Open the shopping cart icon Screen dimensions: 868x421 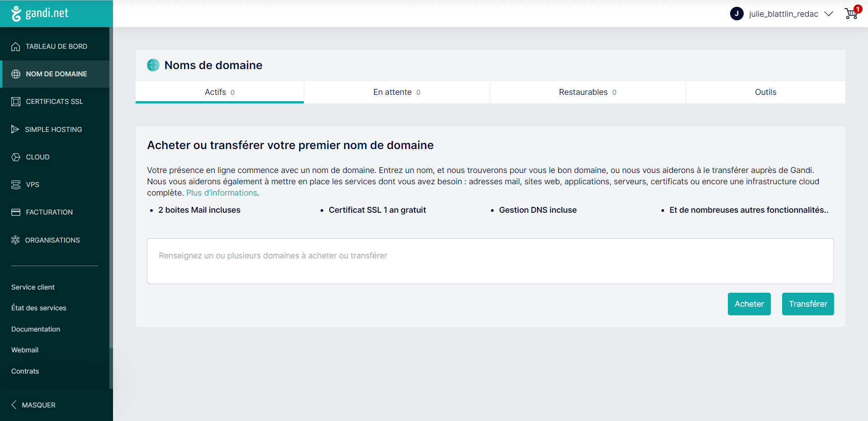851,14
